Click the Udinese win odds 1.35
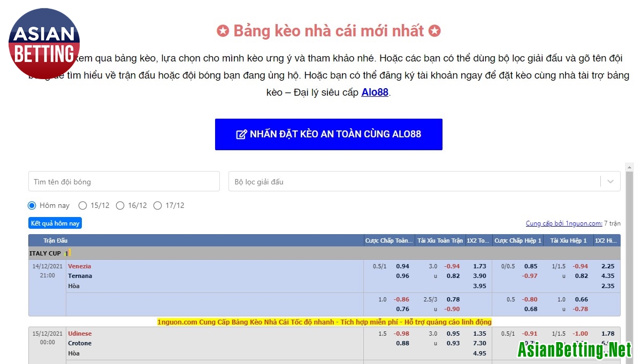Viewport: 641px width, 364px height. 479,334
